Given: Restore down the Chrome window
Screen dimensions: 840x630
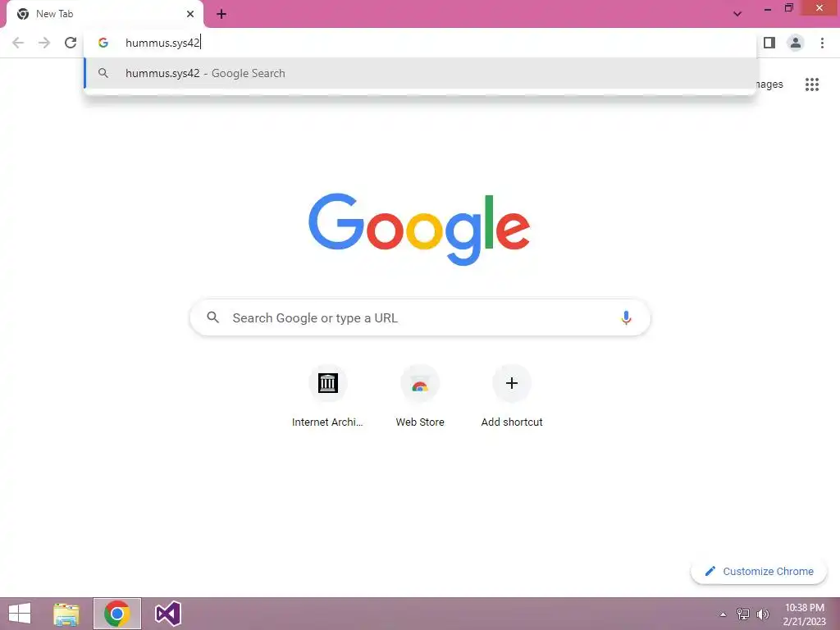Looking at the screenshot, I should pos(788,8).
